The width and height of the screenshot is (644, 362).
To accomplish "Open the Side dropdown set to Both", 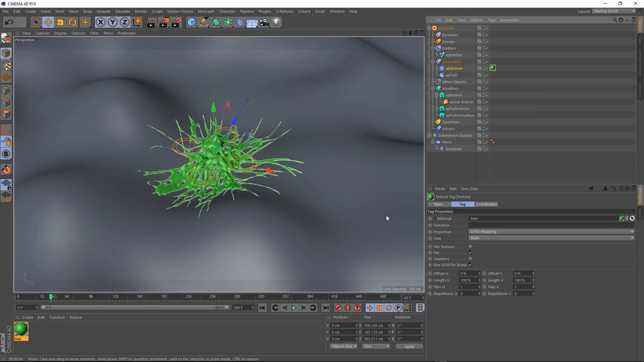I will [551, 238].
